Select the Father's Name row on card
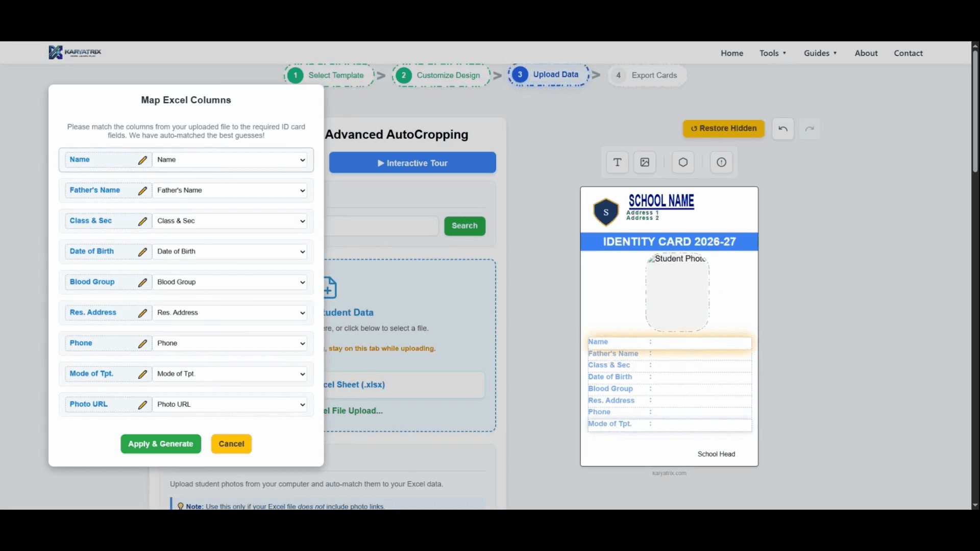Screen dimensions: 980x551 pyautogui.click(x=669, y=354)
